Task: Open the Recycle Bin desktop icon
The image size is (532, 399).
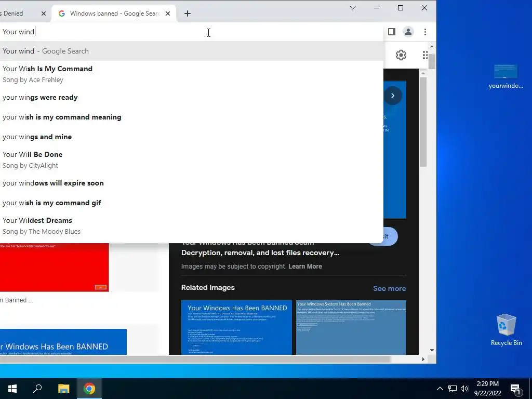Action: [506, 330]
